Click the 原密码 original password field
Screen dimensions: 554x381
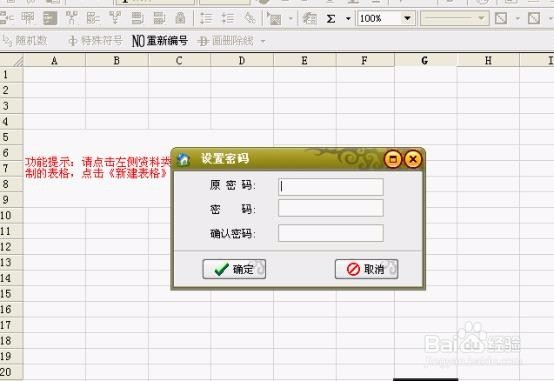[x=331, y=186]
